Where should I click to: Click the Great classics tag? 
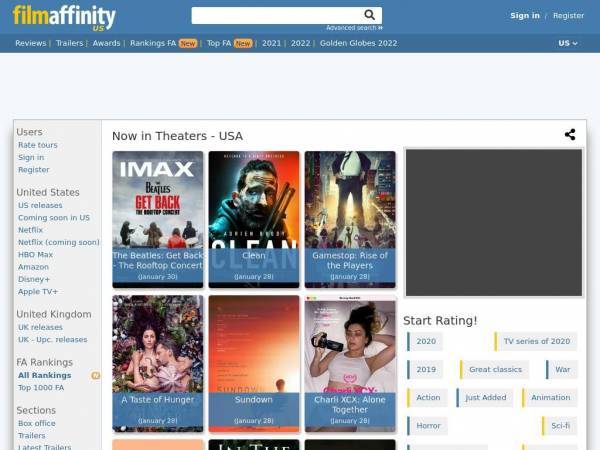[494, 370]
